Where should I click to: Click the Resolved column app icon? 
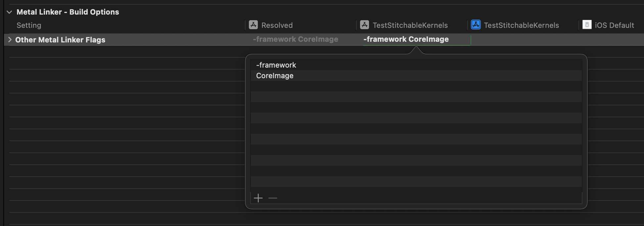pyautogui.click(x=253, y=25)
